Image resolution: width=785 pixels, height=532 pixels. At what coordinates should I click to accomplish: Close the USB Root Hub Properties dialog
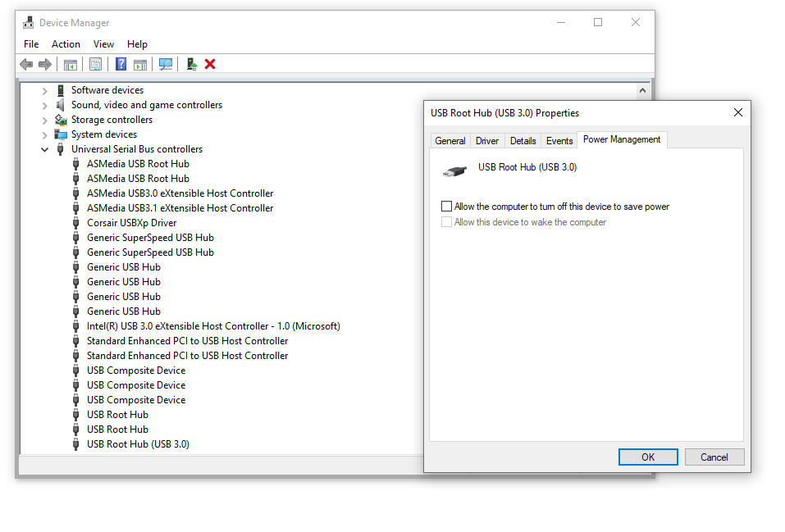(738, 112)
